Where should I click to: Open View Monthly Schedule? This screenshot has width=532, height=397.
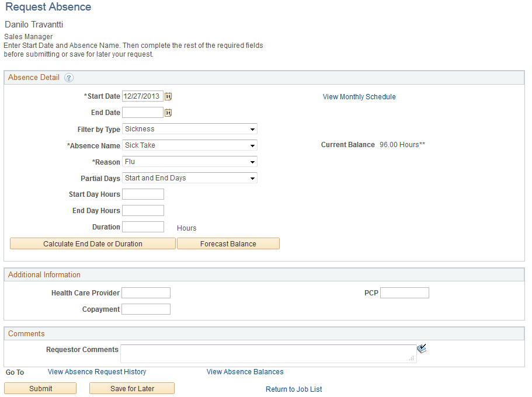pyautogui.click(x=359, y=96)
